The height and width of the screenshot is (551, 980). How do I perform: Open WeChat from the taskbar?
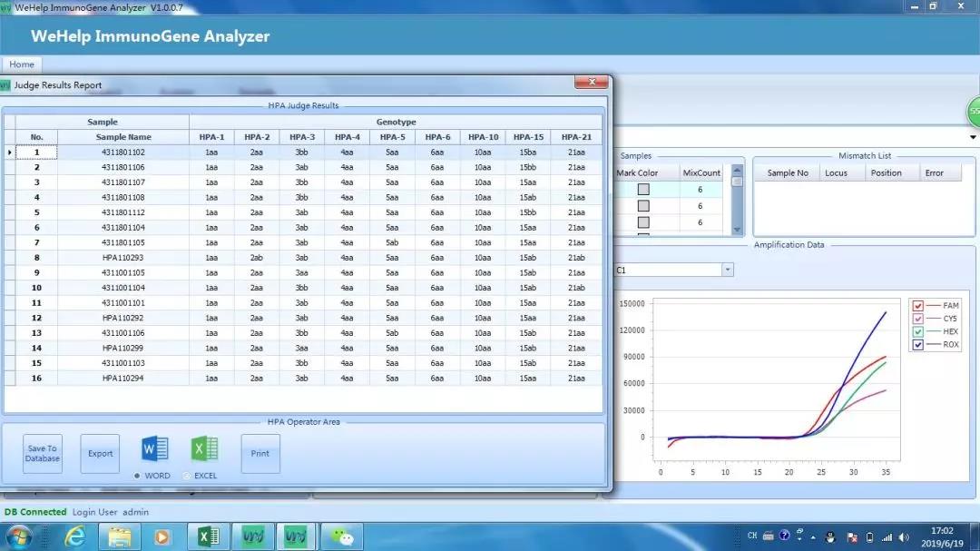point(341,536)
